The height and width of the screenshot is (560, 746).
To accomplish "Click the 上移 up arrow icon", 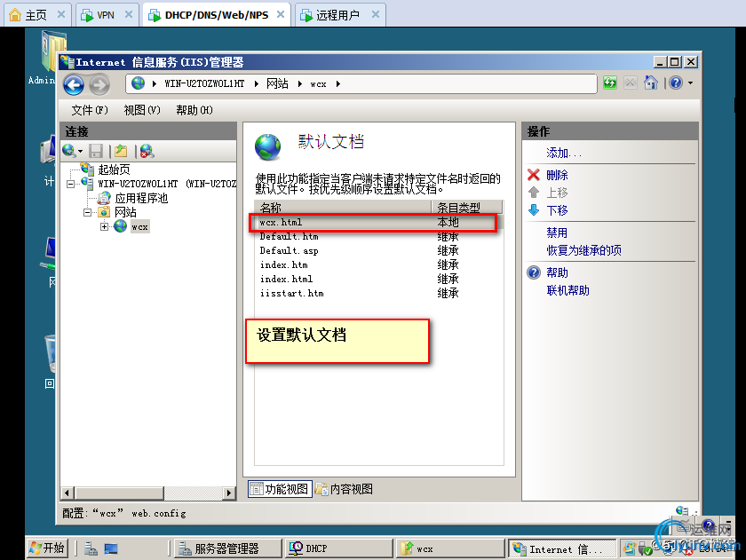I will click(534, 193).
